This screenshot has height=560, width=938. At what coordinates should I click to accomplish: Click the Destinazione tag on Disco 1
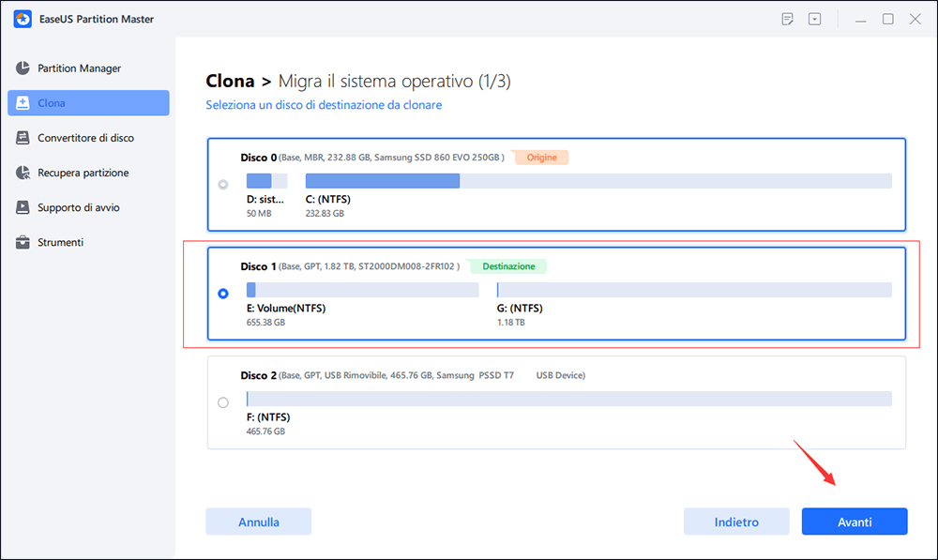(508, 266)
